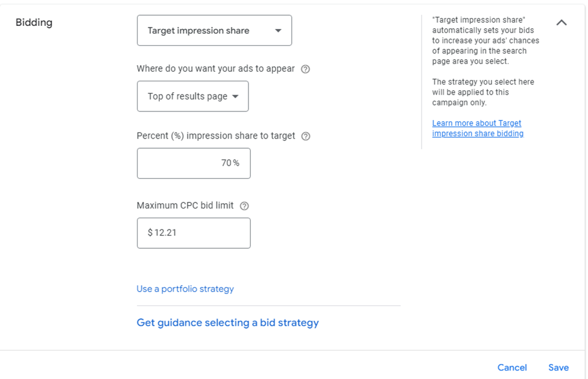Click the "Top of results page" value text
The height and width of the screenshot is (379, 588).
pyautogui.click(x=186, y=96)
